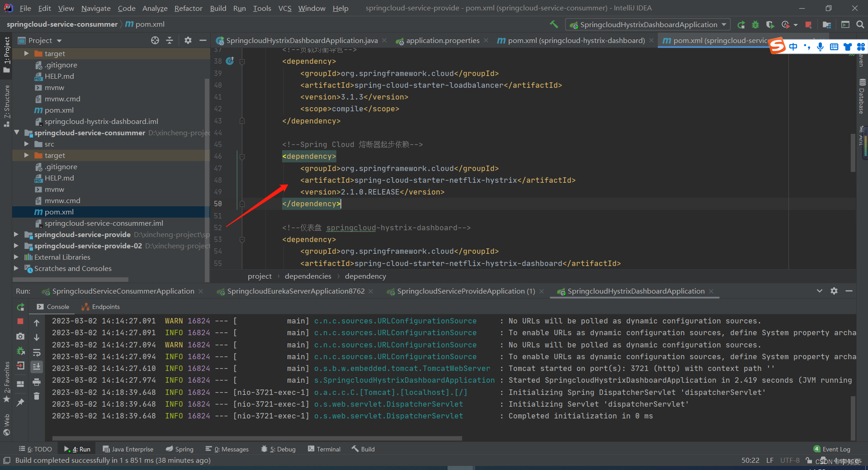The height and width of the screenshot is (470, 868).
Task: Jump down the stack trace arrow
Action: pos(37,337)
